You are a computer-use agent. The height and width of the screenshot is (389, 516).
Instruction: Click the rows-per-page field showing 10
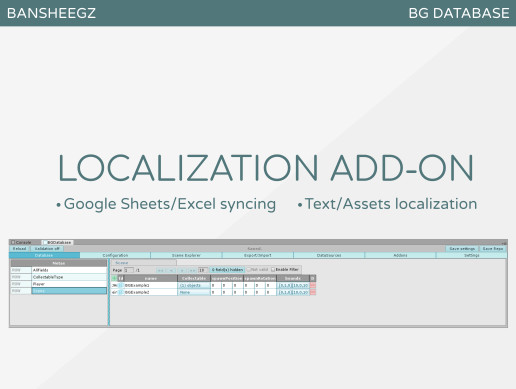click(203, 270)
